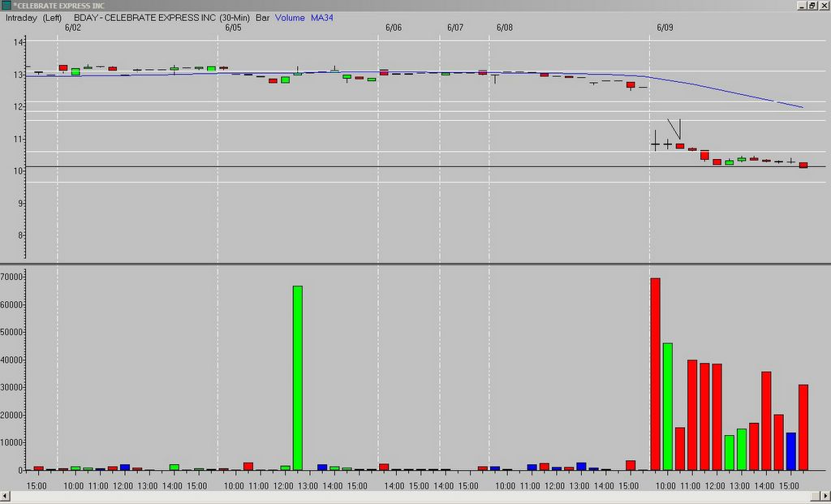This screenshot has height=504, width=831.
Task: Click the 6/05 date marker
Action: 233,28
